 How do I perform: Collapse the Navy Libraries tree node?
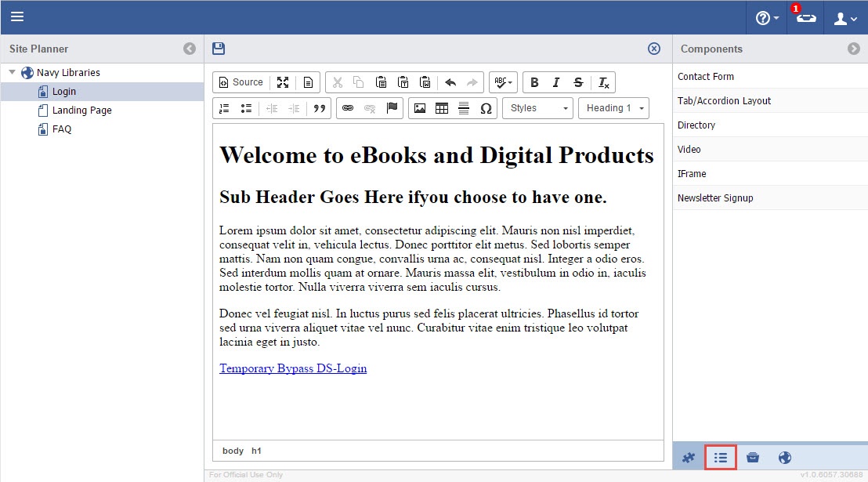[12, 73]
